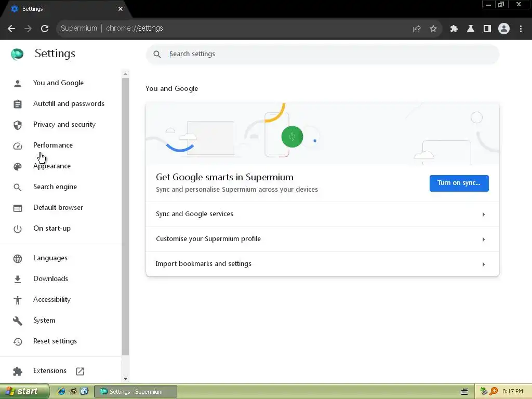This screenshot has height=399, width=532.
Task: Open the experiments flask icon
Action: 471,29
